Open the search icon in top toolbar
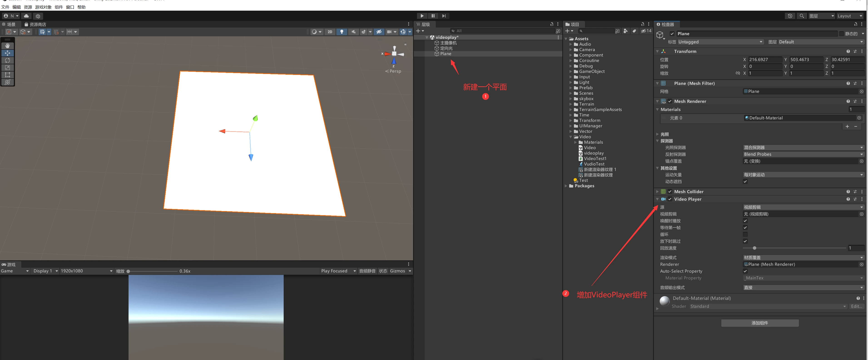This screenshot has width=868, height=360. pos(802,16)
